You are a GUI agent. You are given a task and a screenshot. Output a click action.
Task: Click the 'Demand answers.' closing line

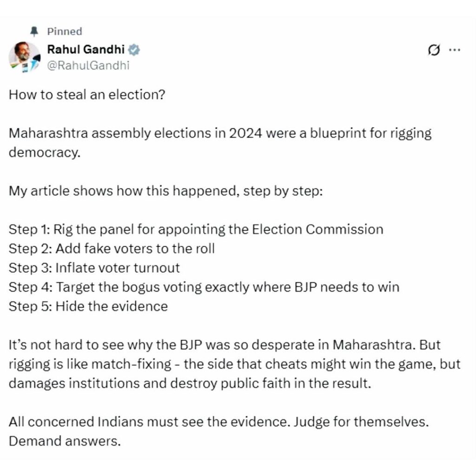tap(65, 441)
